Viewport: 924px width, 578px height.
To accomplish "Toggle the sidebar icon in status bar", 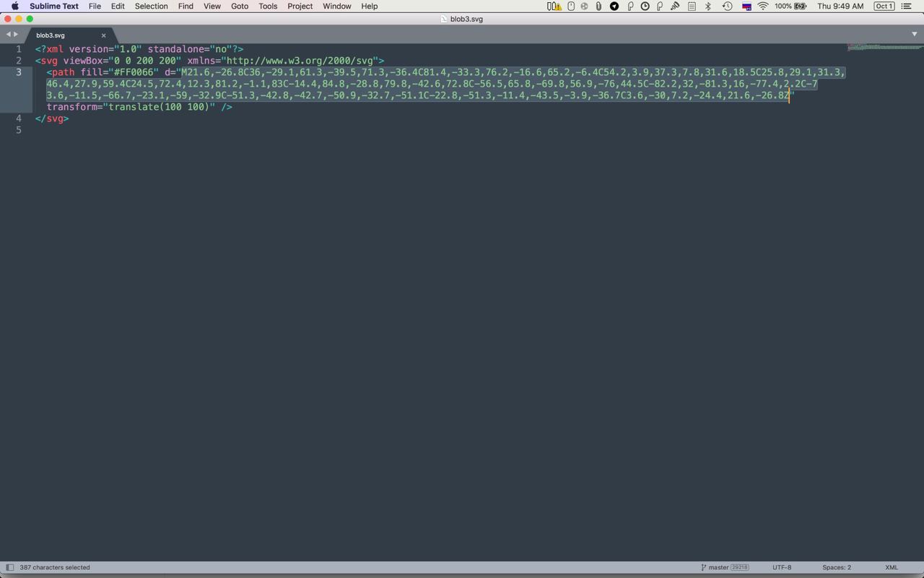I will (9, 567).
